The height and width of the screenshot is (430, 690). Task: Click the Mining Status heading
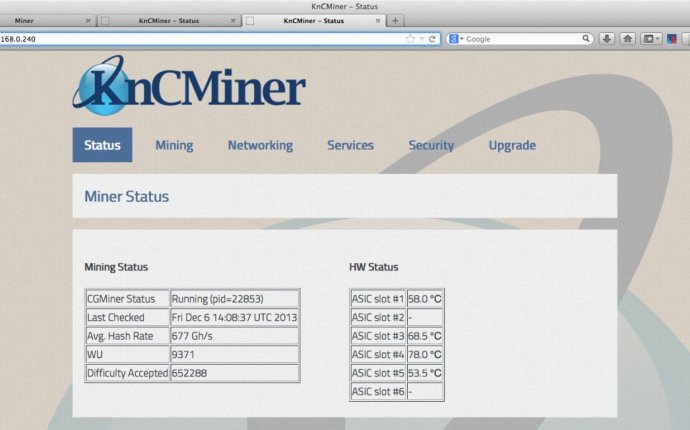click(x=116, y=267)
